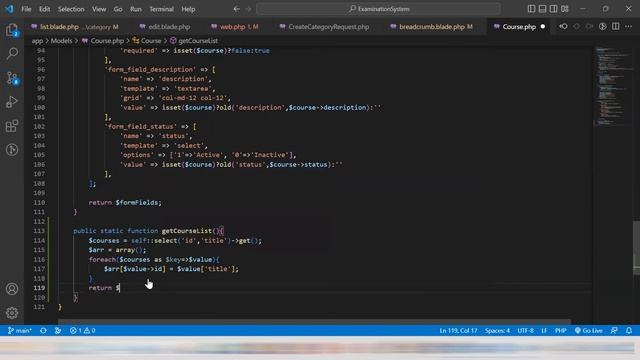
Task: Select the Course.php tab
Action: [x=519, y=27]
